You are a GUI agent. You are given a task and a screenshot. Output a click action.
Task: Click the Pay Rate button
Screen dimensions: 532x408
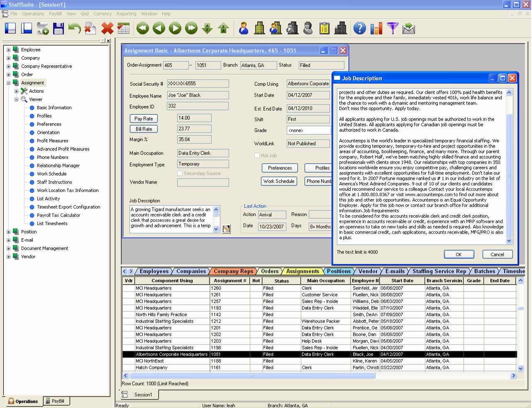click(x=144, y=119)
